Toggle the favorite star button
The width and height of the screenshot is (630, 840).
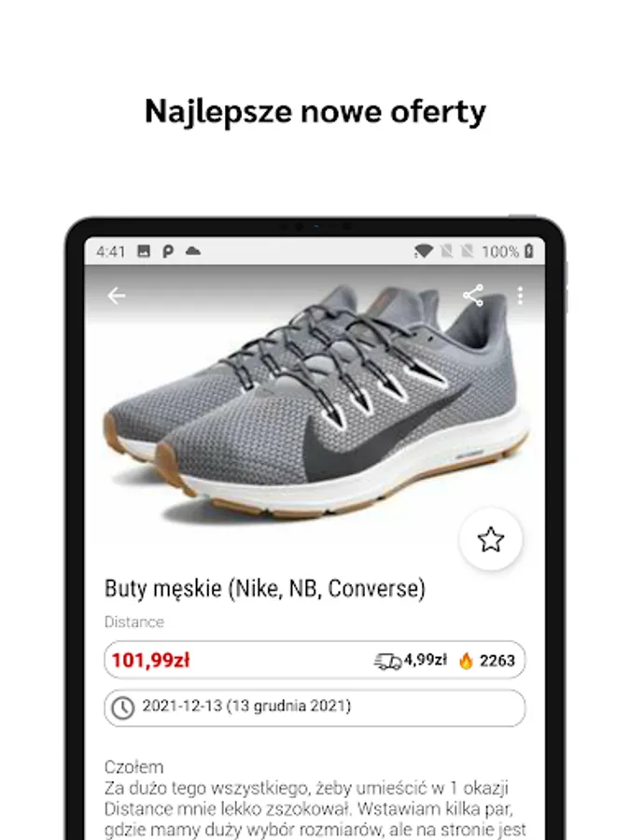coord(491,539)
